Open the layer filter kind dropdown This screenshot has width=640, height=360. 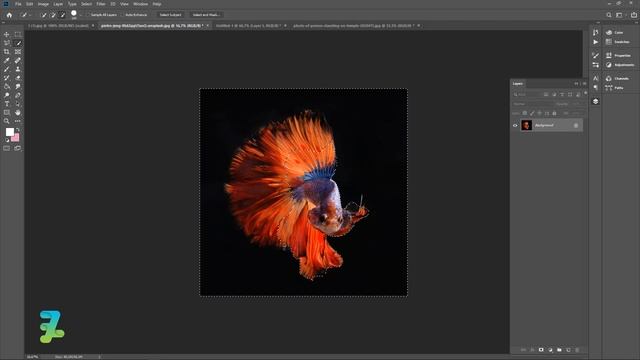click(527, 94)
